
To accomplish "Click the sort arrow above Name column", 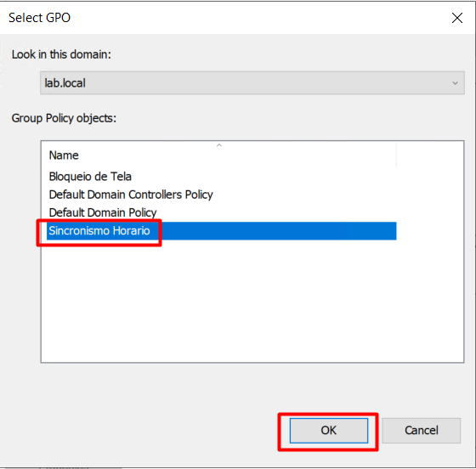I will 219,145.
